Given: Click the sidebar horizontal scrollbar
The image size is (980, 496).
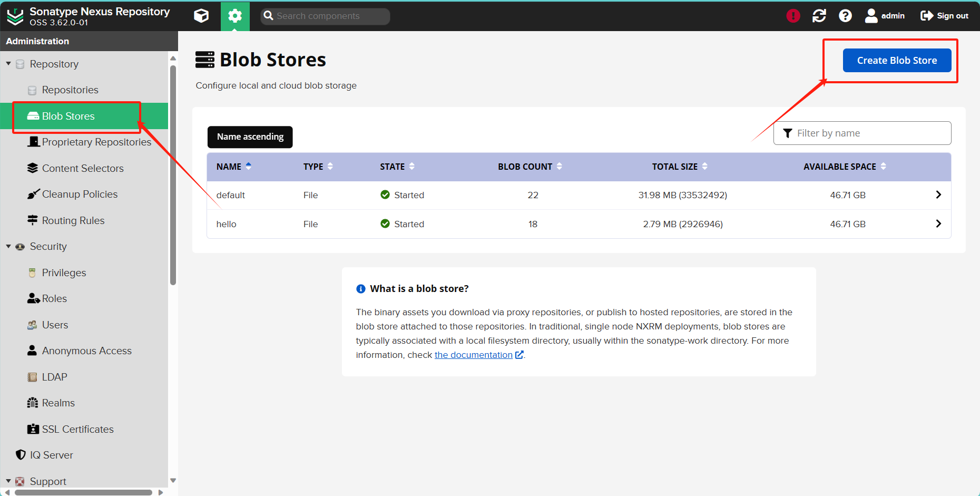Looking at the screenshot, I should [x=83, y=492].
